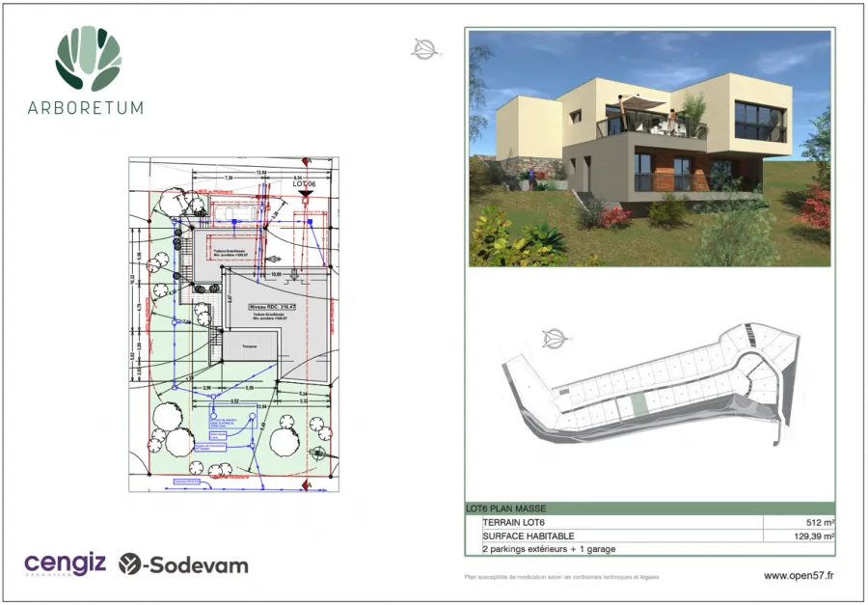Click the Sodevam logo

pyautogui.click(x=183, y=564)
